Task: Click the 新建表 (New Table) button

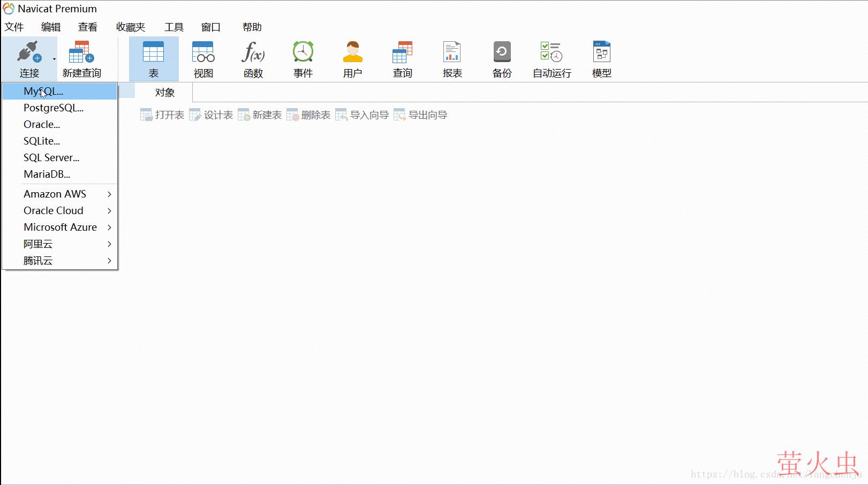Action: point(259,114)
